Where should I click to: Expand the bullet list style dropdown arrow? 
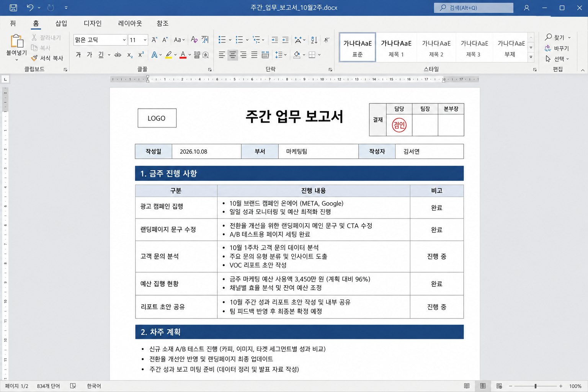point(230,40)
